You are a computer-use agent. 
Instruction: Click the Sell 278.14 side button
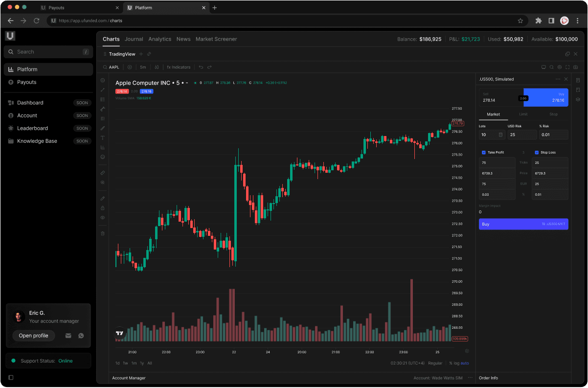[x=501, y=97]
